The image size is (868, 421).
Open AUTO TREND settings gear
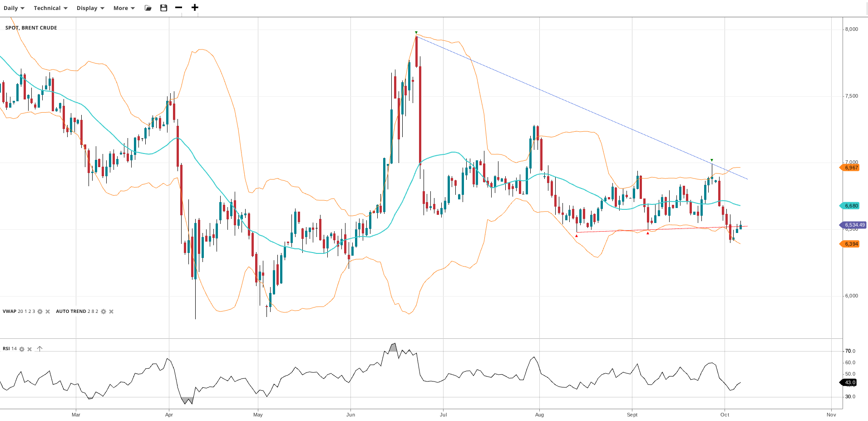(104, 312)
